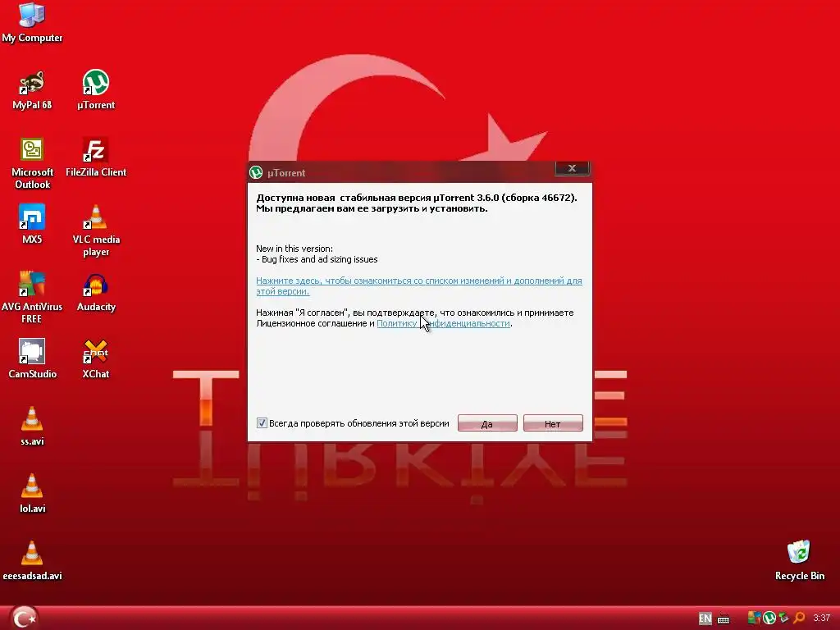This screenshot has width=840, height=630.
Task: Uncheck the always check for updates checkbox
Action: coord(262,423)
